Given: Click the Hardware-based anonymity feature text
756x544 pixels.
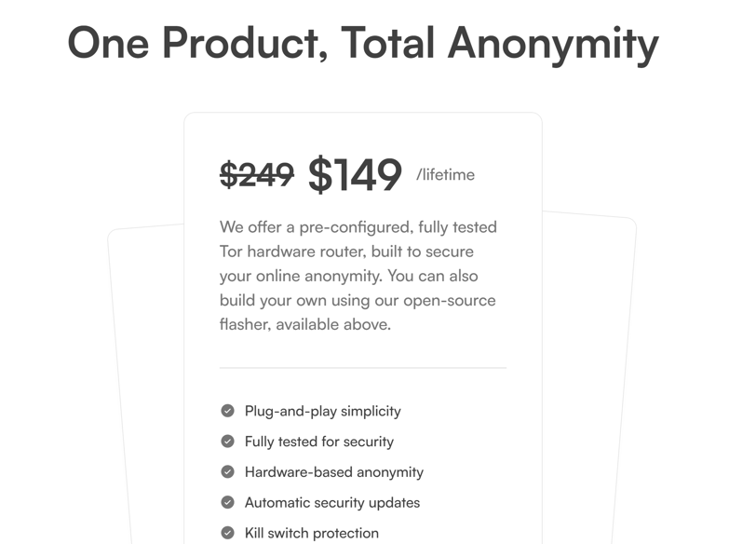Looking at the screenshot, I should (334, 472).
